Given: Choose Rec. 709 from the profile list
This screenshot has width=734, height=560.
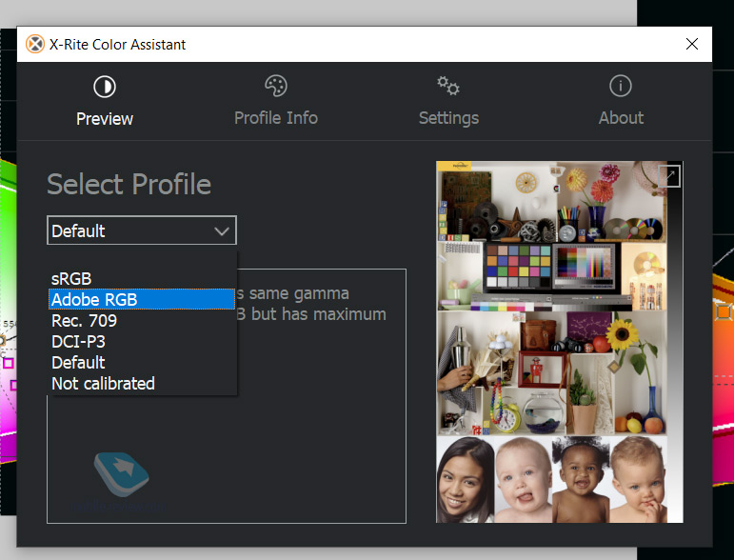Looking at the screenshot, I should [x=142, y=320].
